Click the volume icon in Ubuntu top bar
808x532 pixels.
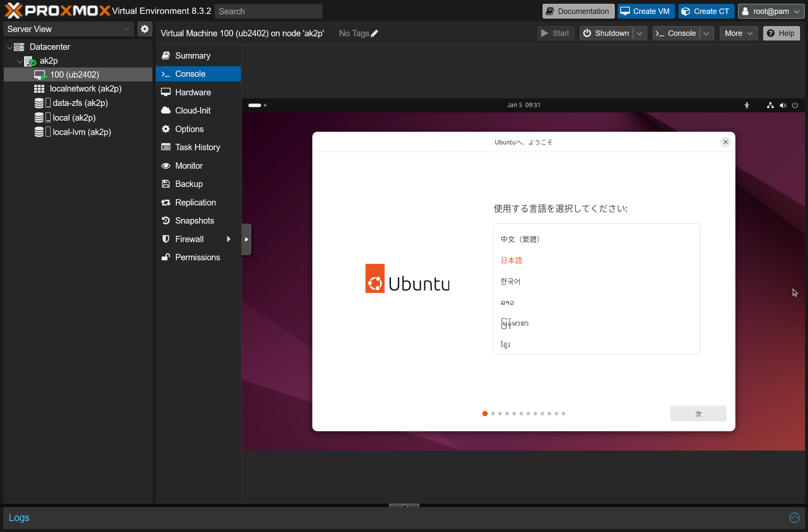point(783,105)
